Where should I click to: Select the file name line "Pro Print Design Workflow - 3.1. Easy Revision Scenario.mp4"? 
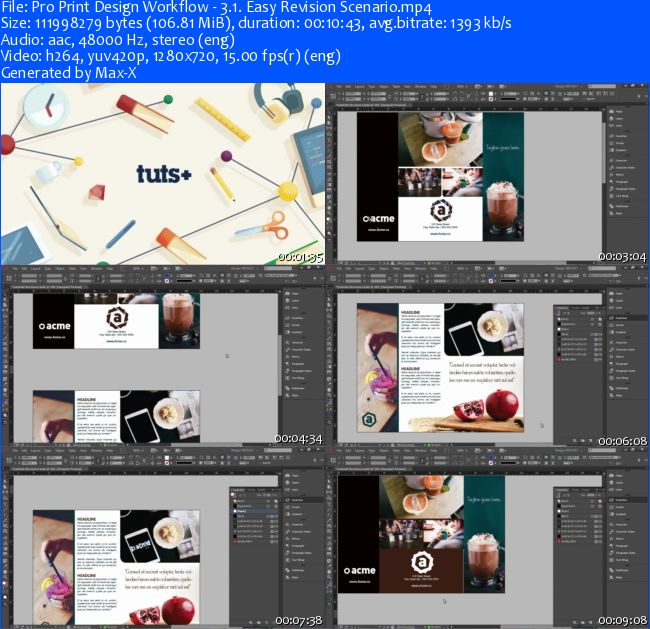point(216,7)
